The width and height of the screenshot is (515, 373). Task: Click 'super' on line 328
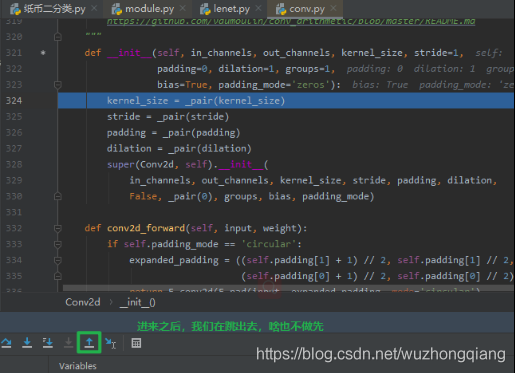pos(120,164)
